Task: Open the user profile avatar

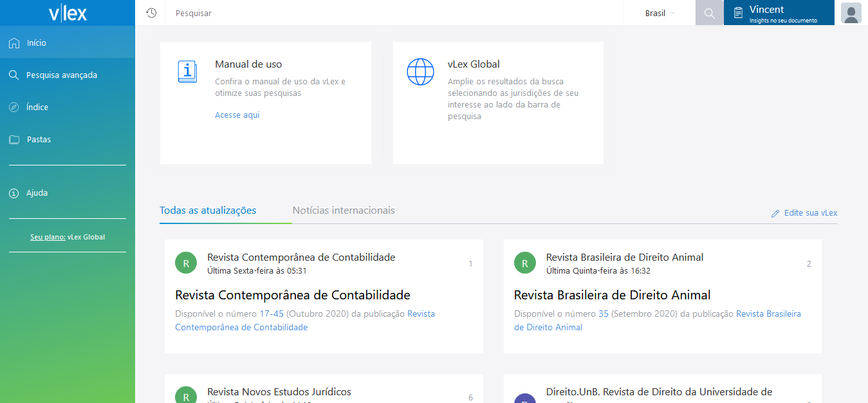Action: pyautogui.click(x=851, y=13)
